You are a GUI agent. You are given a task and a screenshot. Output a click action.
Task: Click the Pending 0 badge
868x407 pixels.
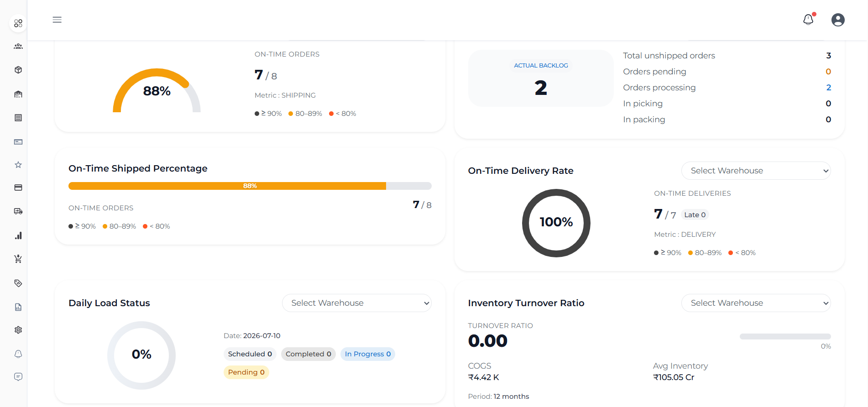point(246,372)
